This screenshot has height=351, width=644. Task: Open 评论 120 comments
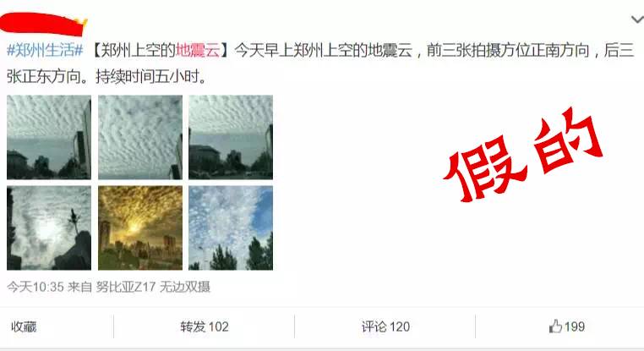tap(385, 326)
